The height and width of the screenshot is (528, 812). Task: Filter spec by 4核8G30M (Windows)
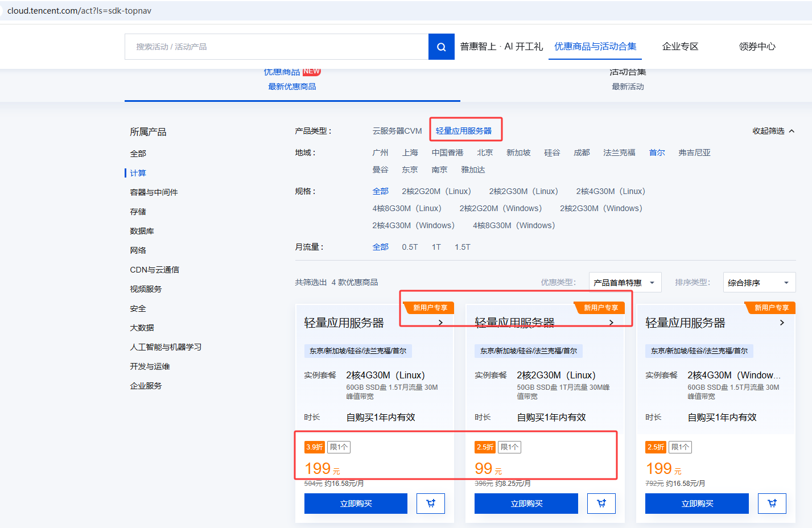pyautogui.click(x=514, y=225)
